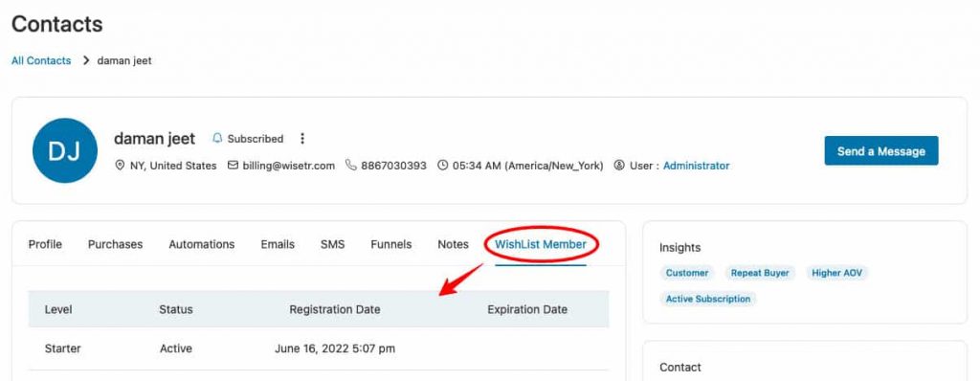Image resolution: width=980 pixels, height=381 pixels.
Task: Click the Contacts page title
Action: [x=56, y=24]
